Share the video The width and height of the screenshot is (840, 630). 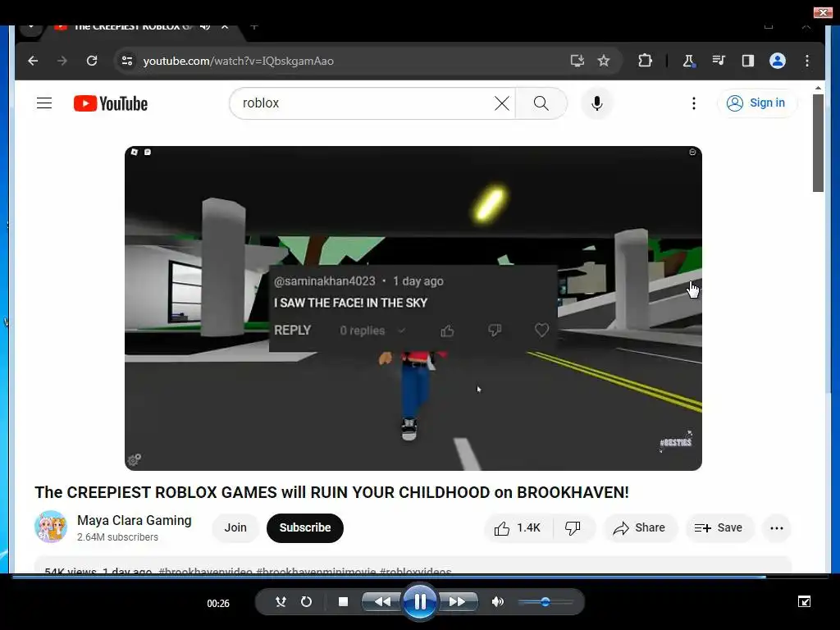click(x=640, y=528)
